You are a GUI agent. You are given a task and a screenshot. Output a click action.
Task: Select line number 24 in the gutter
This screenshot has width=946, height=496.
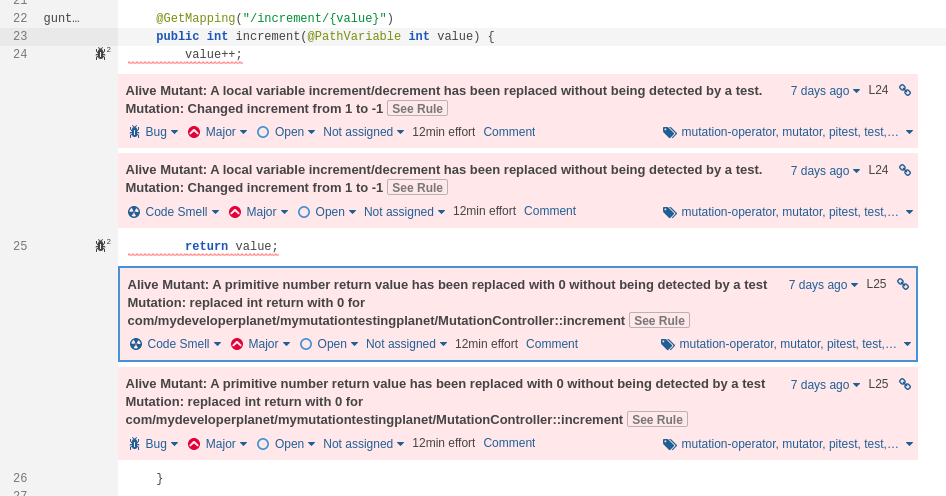click(20, 54)
